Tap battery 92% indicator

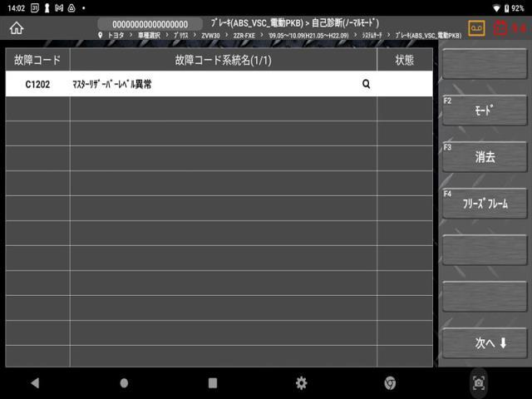515,8
